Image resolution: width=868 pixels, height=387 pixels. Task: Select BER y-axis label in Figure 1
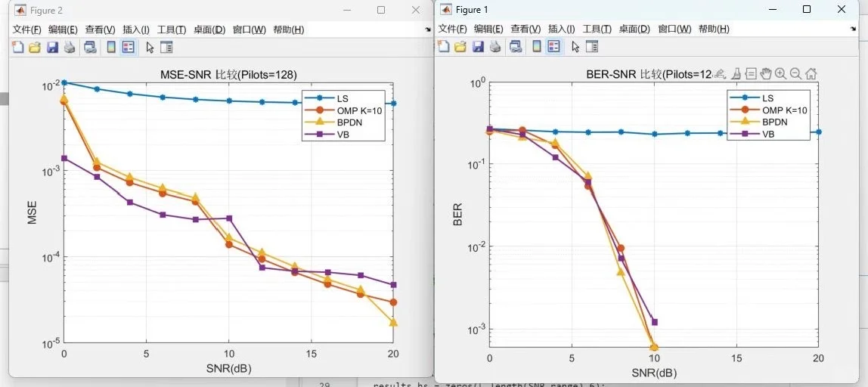pos(457,214)
